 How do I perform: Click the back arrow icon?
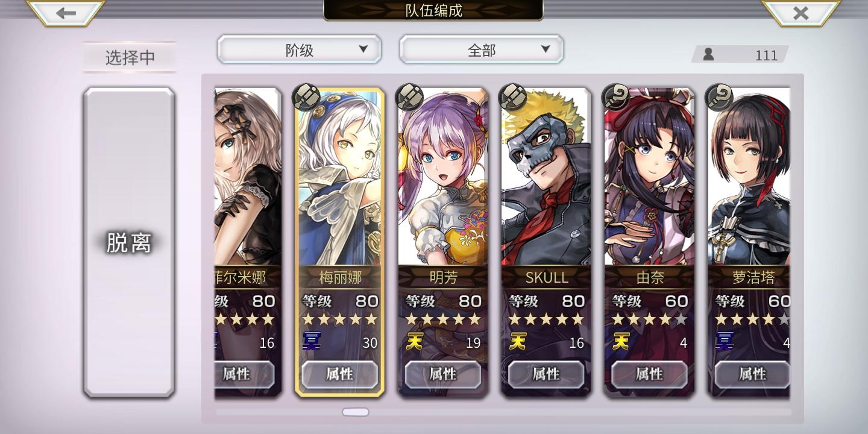pyautogui.click(x=65, y=13)
